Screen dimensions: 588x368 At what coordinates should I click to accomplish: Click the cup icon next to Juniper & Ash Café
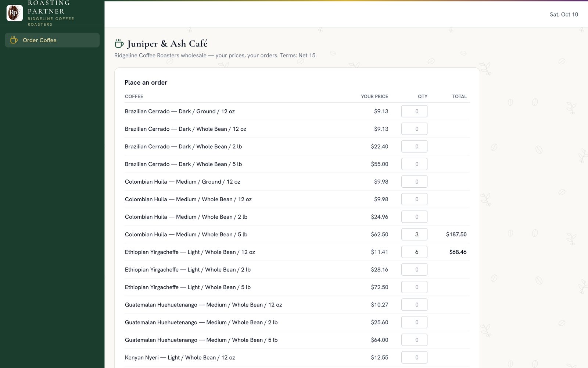[119, 44]
